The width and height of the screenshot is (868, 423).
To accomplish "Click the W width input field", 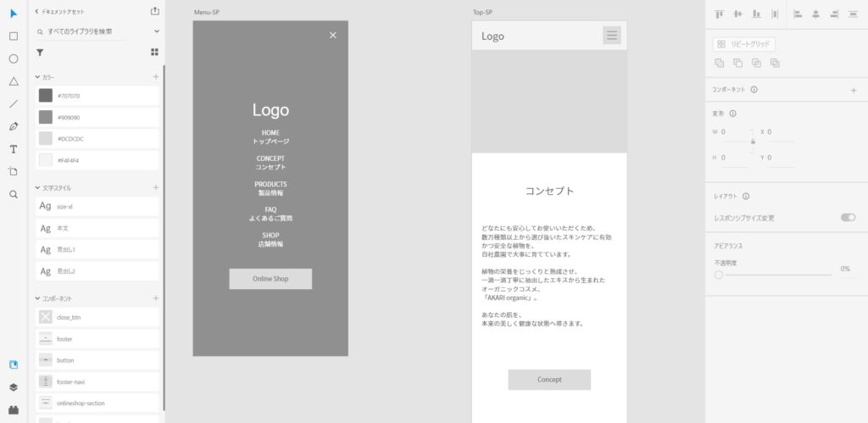I will tap(735, 132).
